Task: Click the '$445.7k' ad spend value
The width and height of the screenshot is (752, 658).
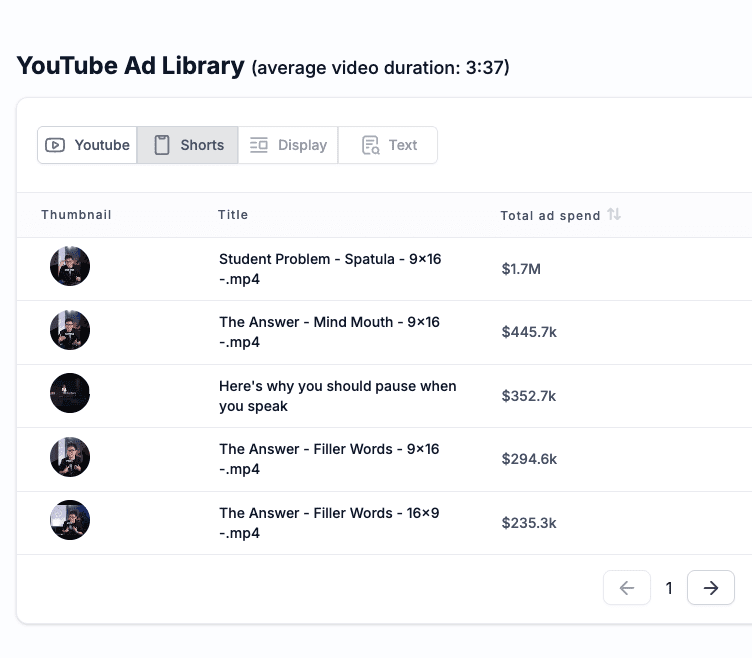Action: 529,332
